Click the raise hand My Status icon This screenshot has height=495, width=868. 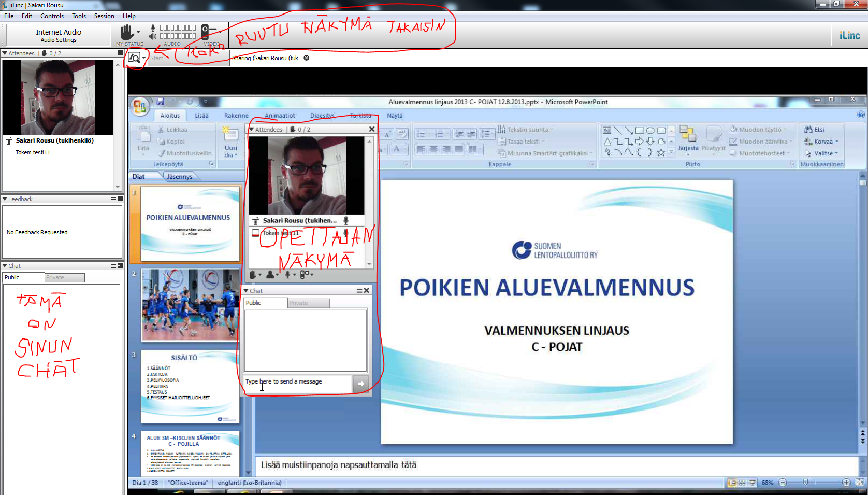[127, 32]
